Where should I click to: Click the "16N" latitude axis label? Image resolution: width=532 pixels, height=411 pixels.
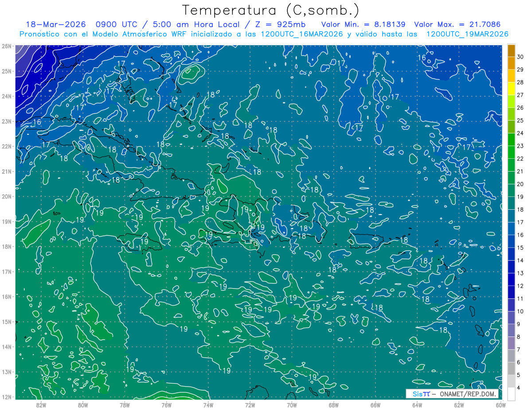(x=7, y=297)
